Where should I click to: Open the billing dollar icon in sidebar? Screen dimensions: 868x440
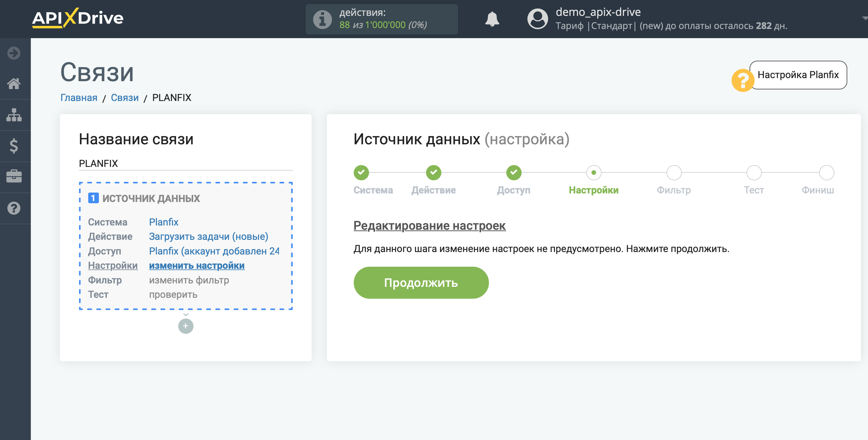point(14,146)
